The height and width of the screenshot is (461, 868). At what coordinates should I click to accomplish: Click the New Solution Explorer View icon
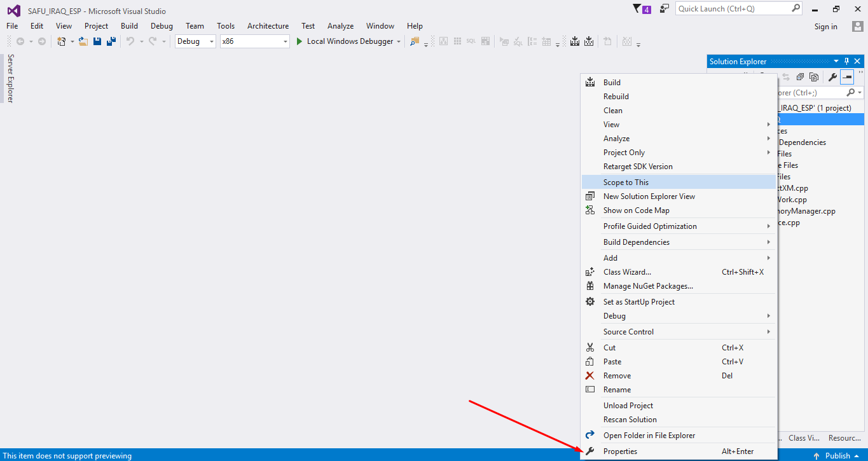point(590,196)
